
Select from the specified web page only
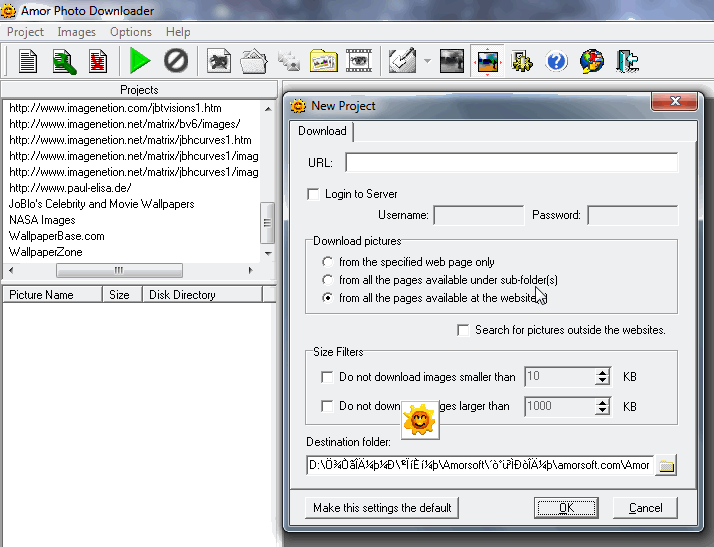327,262
